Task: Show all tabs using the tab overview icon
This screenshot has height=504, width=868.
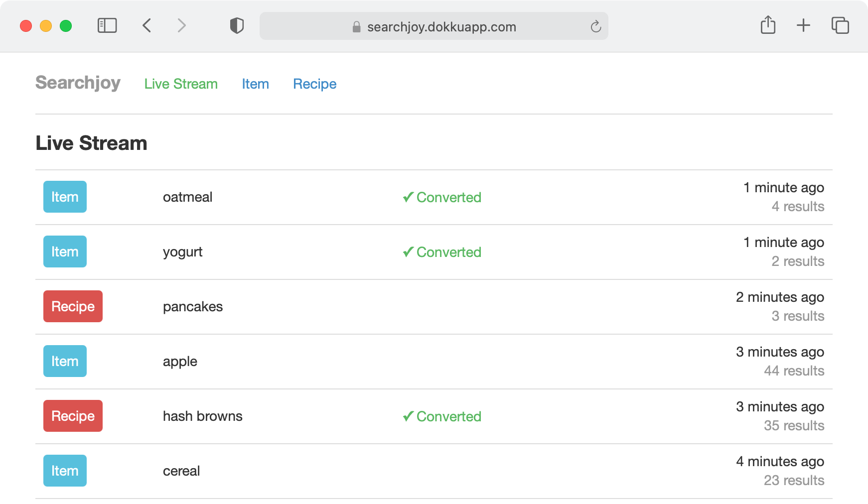Action: tap(841, 26)
